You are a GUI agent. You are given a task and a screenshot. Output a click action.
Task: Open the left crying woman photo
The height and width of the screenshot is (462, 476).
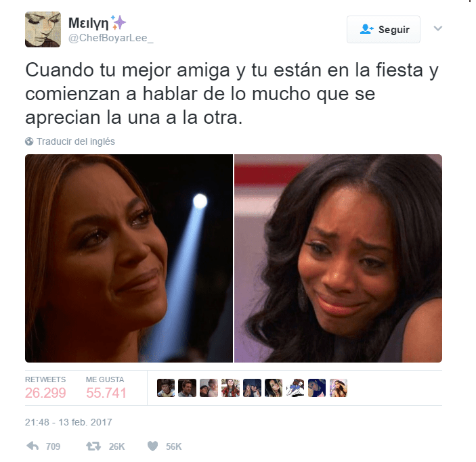(129, 258)
